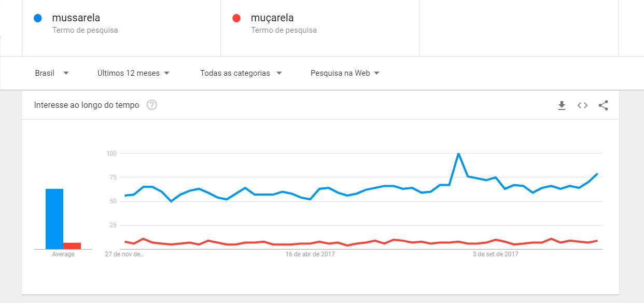Image resolution: width=644 pixels, height=303 pixels.
Task: Select the muçarela search term
Action: click(x=272, y=18)
